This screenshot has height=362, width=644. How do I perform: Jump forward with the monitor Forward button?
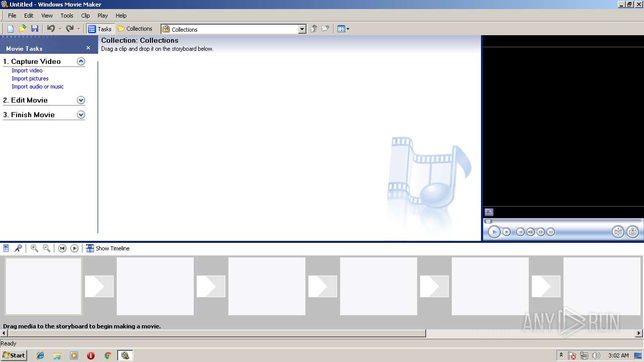551,232
